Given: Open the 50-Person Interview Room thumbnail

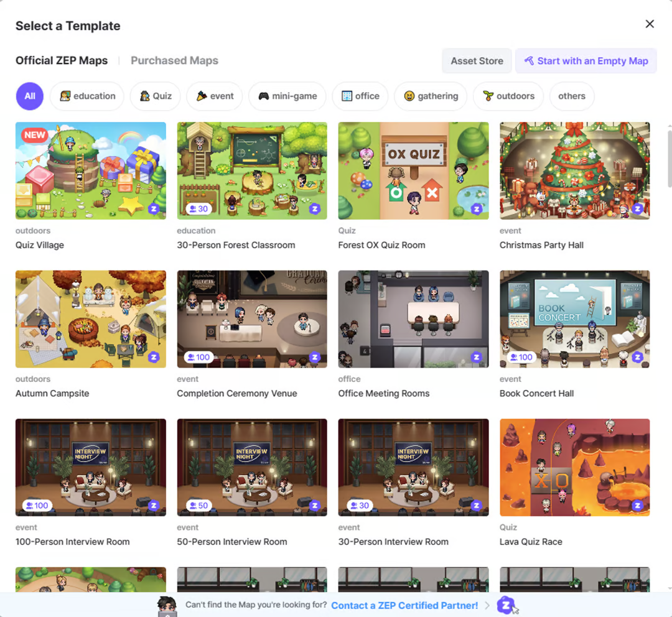Looking at the screenshot, I should (x=252, y=467).
